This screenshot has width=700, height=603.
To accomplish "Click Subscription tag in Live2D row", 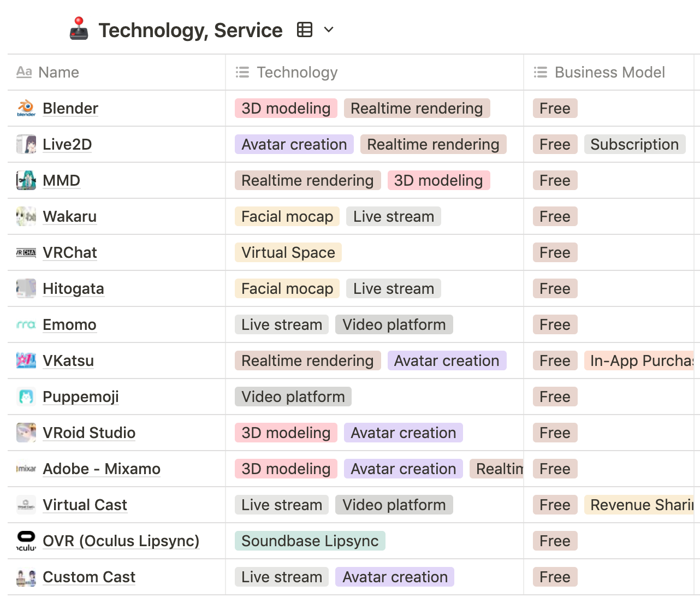I will (634, 144).
